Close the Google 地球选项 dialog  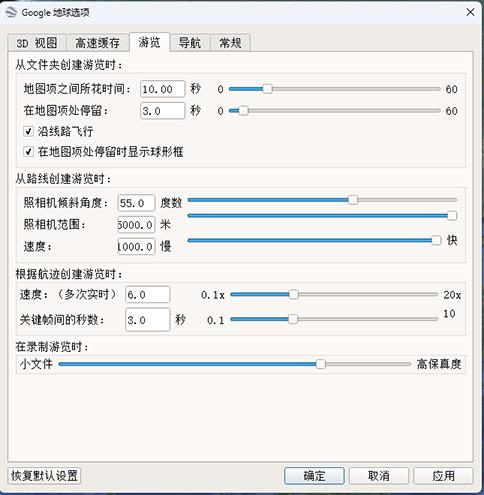pos(470,12)
